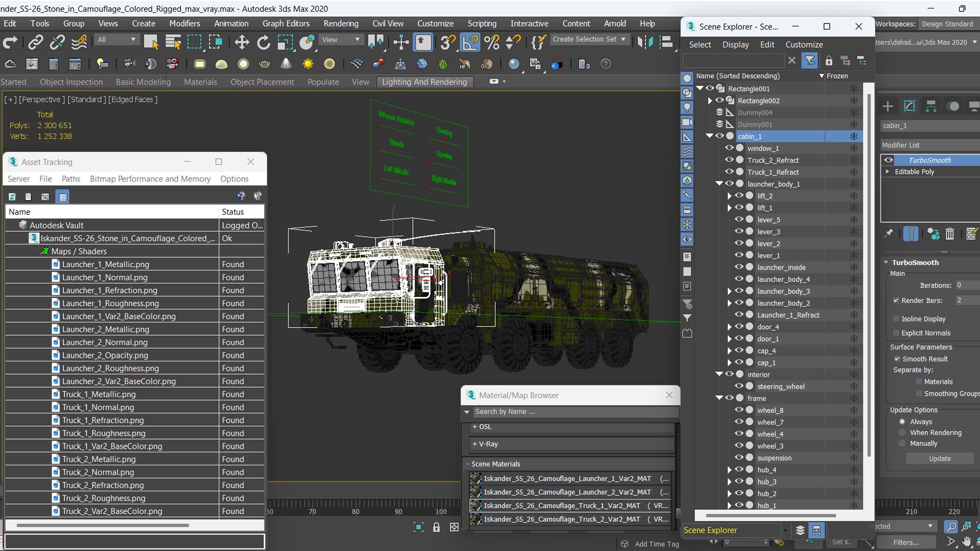Open the Hierarchy panel icon
980x551 pixels.
click(x=931, y=106)
